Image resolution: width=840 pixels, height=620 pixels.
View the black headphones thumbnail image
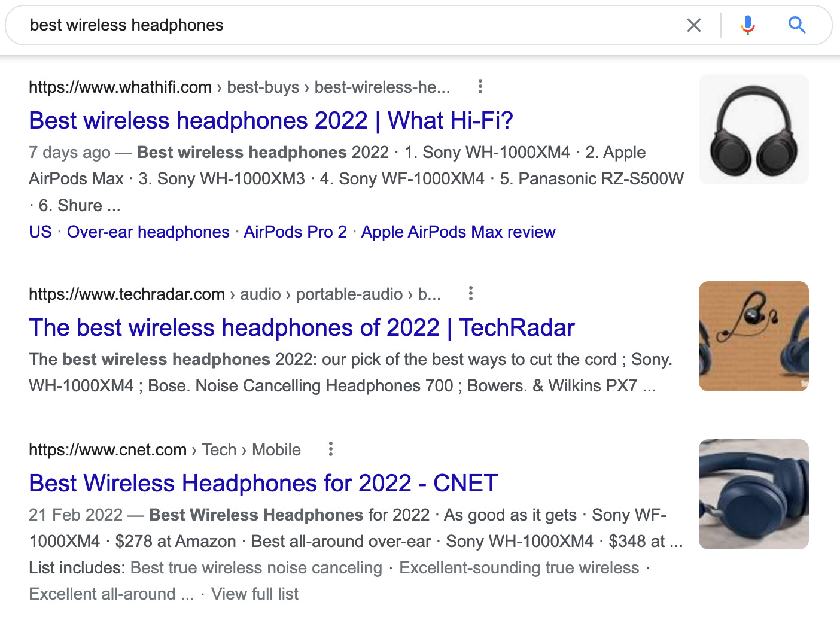[x=754, y=129]
